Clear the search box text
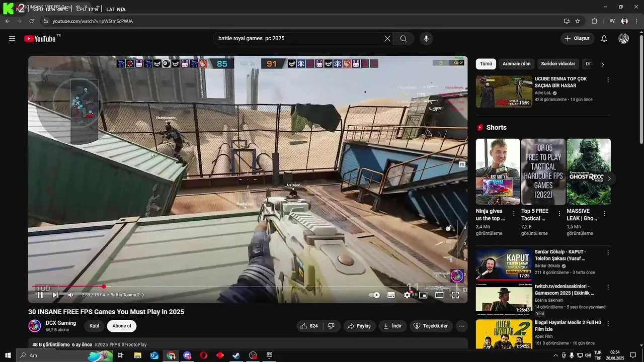The height and width of the screenshot is (362, 644). [x=387, y=39]
